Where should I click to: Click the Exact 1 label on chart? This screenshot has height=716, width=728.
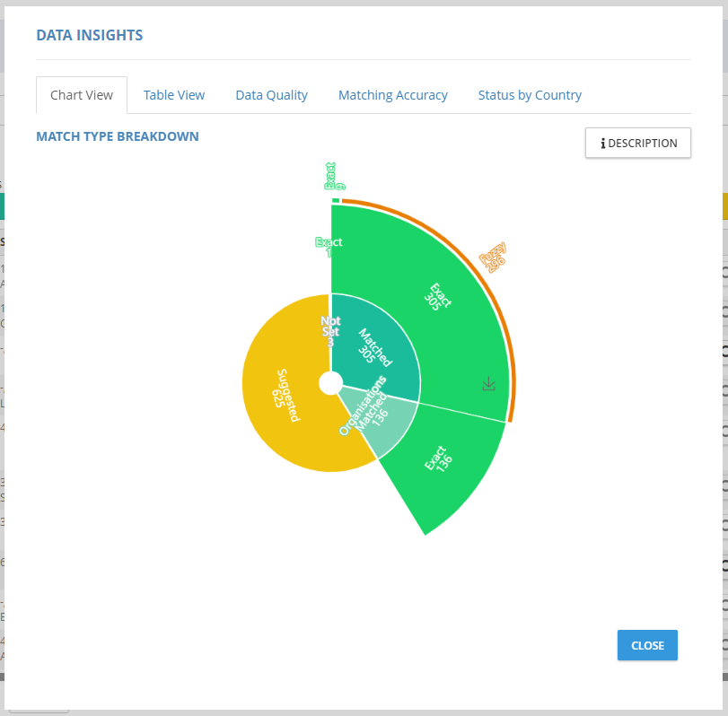coord(329,248)
